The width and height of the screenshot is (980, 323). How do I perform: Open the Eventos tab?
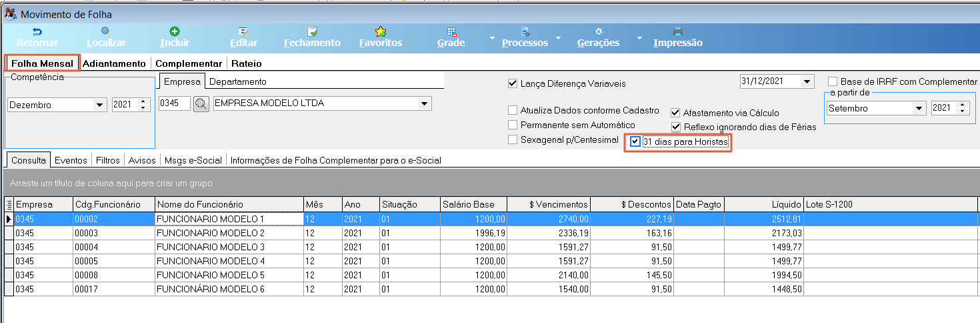point(71,160)
